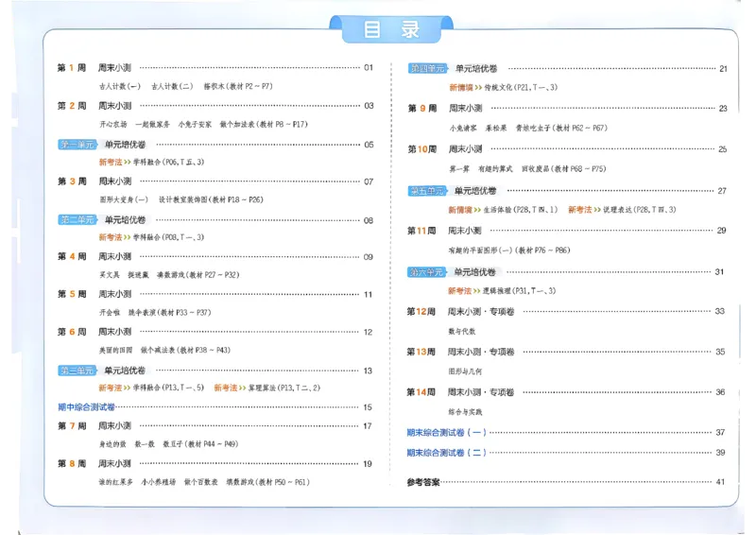Open 期末综合测试卷(二) entry
Viewport: 756px width, 535px height.
click(566, 453)
